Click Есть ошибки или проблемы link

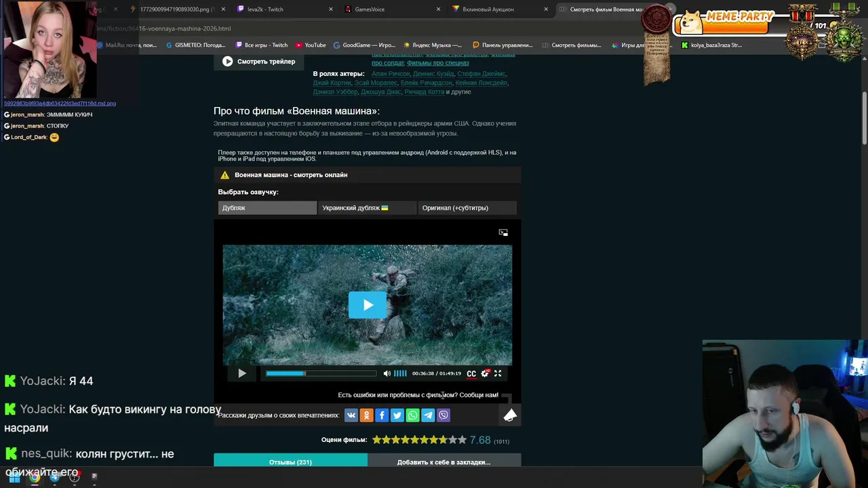(418, 395)
